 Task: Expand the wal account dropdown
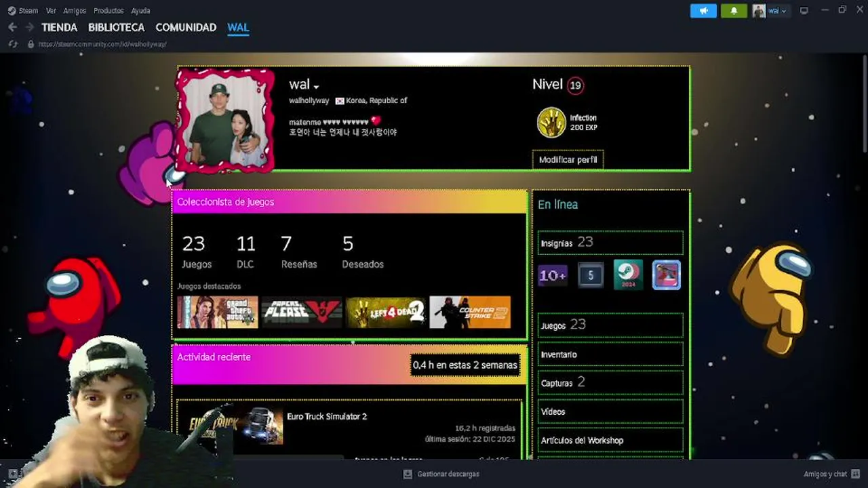point(777,11)
